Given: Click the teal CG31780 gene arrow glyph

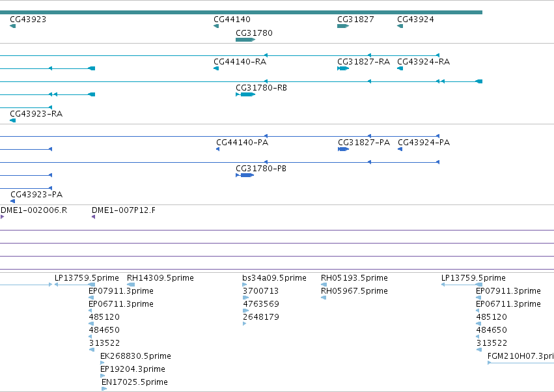Looking at the screenshot, I should click(x=245, y=40).
